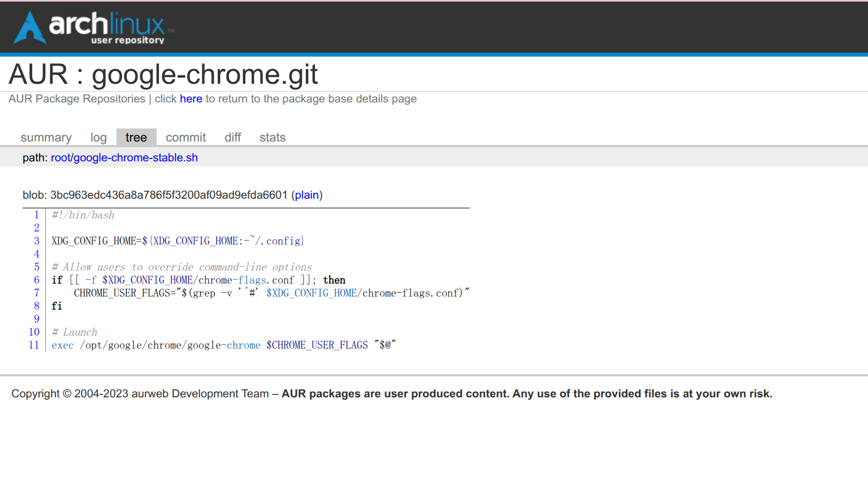Open the diff tab
868x480 pixels.
click(x=232, y=138)
